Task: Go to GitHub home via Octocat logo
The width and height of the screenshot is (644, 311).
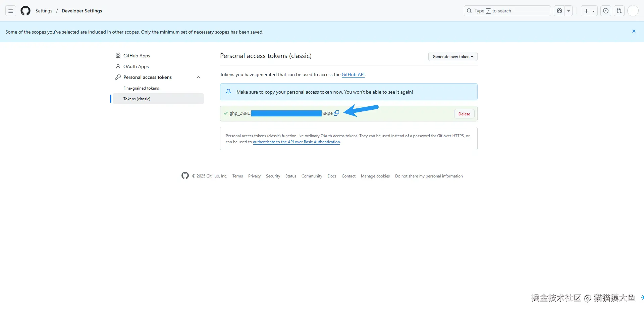Action: click(x=25, y=11)
